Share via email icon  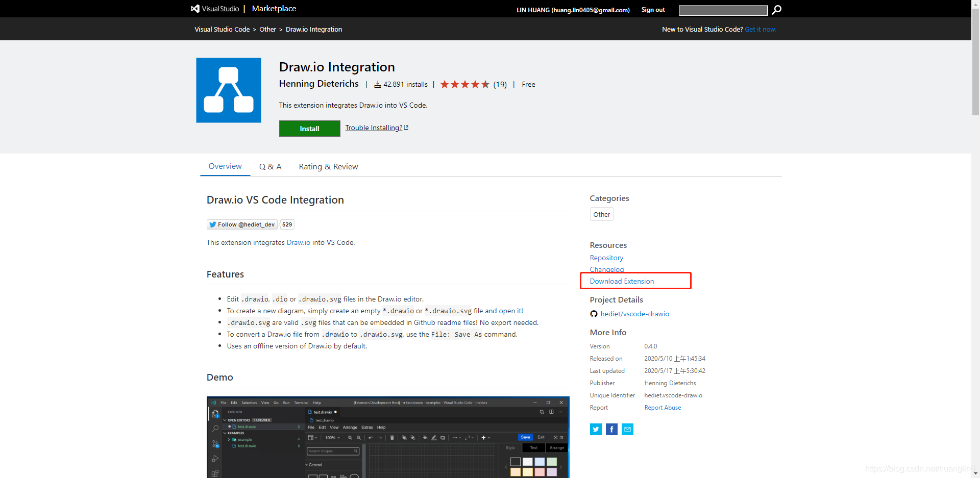click(x=627, y=430)
